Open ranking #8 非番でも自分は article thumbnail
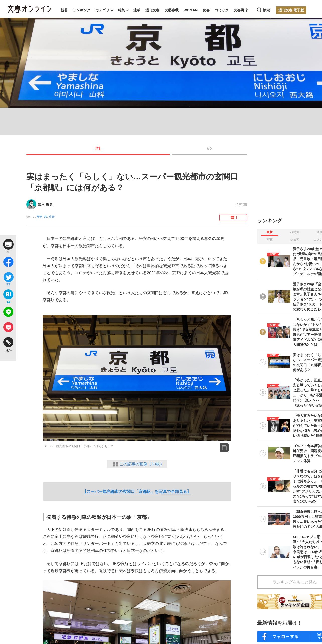The height and width of the screenshot is (644, 322). 279,486
